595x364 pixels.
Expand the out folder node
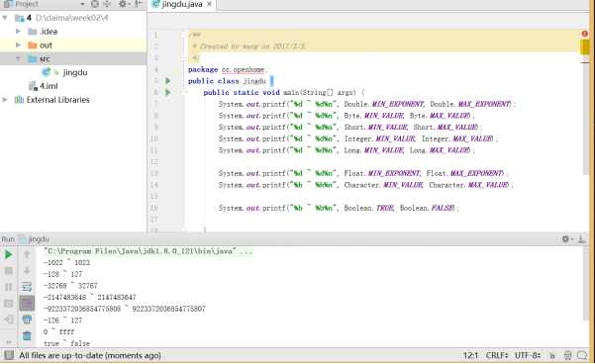(x=18, y=45)
